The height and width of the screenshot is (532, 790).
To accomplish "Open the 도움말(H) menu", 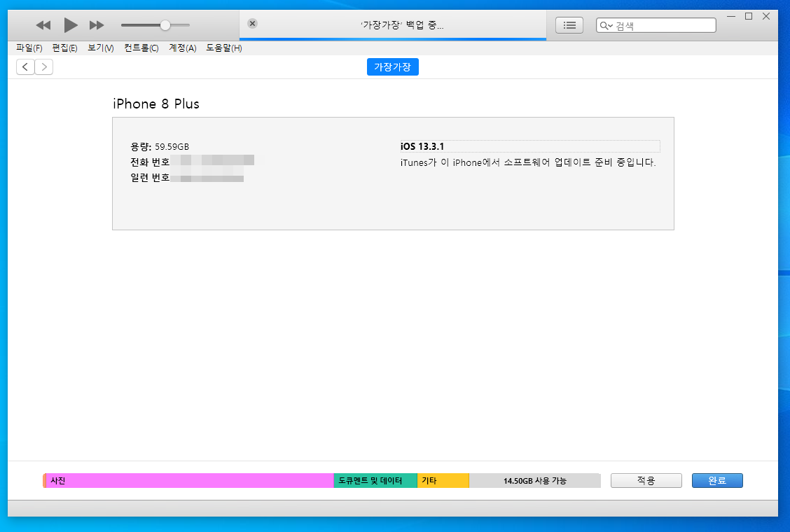I will [x=224, y=48].
